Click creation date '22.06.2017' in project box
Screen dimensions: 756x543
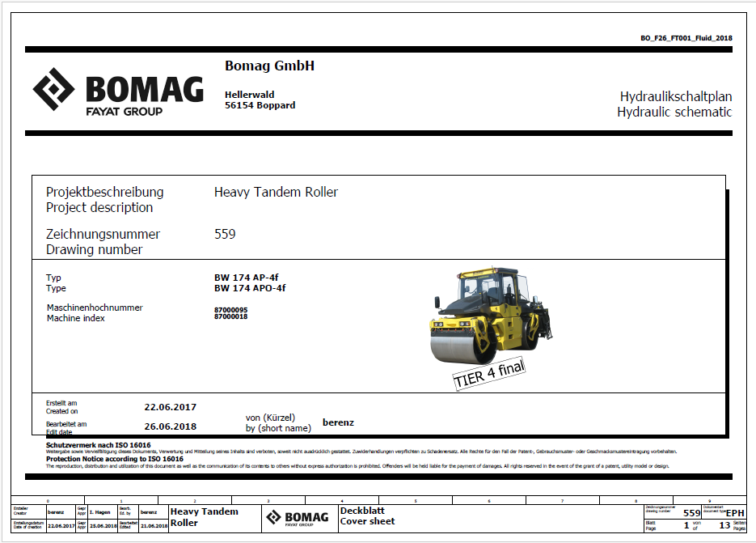pos(170,407)
